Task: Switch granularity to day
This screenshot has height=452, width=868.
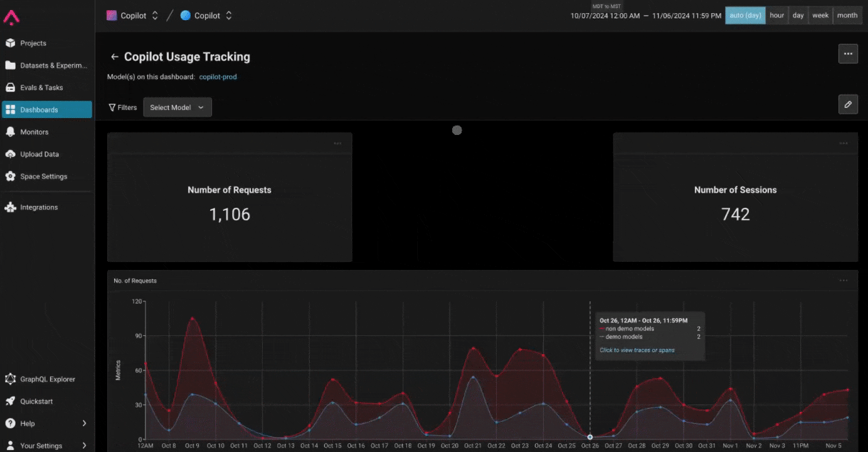Action: (x=798, y=16)
